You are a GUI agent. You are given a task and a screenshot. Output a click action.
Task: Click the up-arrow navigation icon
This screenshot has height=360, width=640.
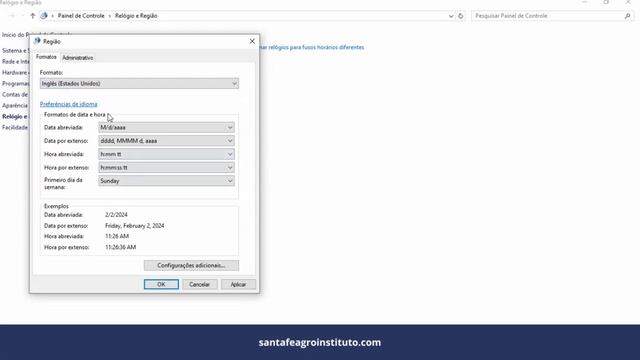click(33, 16)
